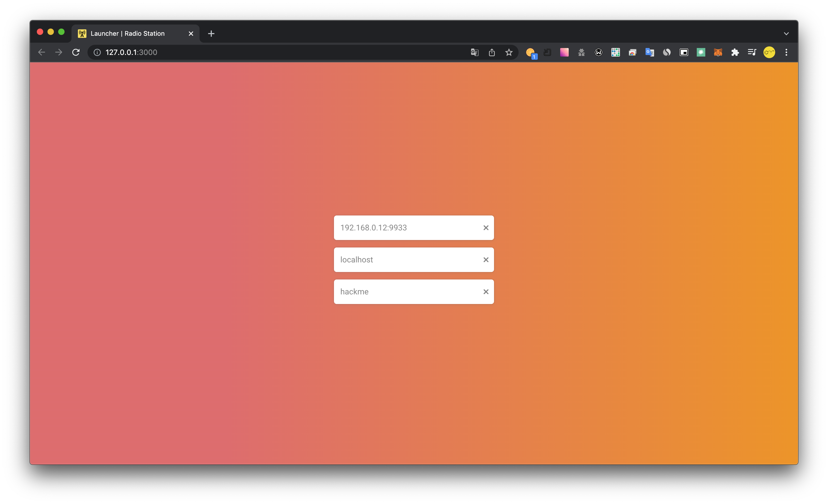Remove the hackme entry
828x504 pixels.
(485, 292)
